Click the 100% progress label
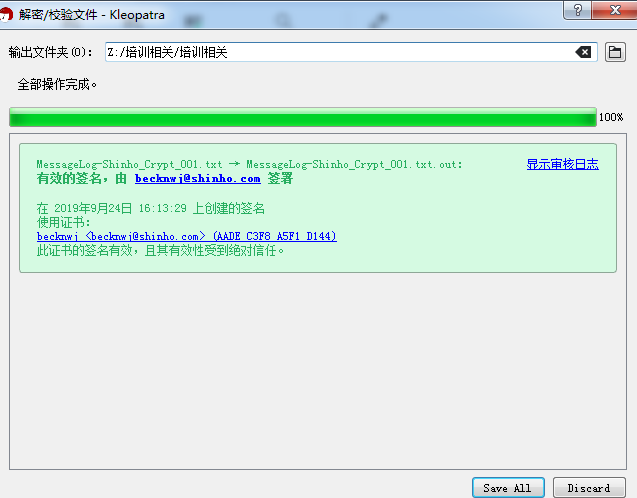The height and width of the screenshot is (498, 637). tap(611, 118)
